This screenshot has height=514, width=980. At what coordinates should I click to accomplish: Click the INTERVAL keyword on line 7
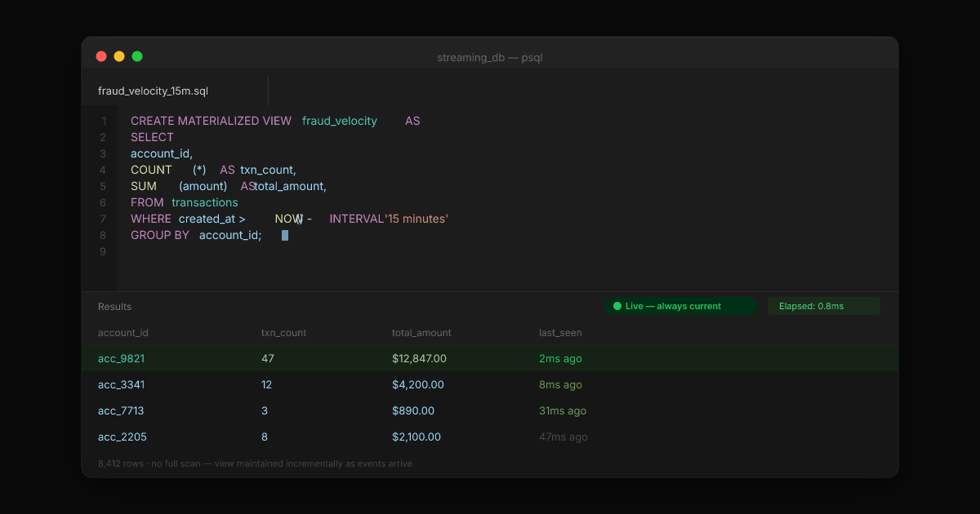[357, 219]
